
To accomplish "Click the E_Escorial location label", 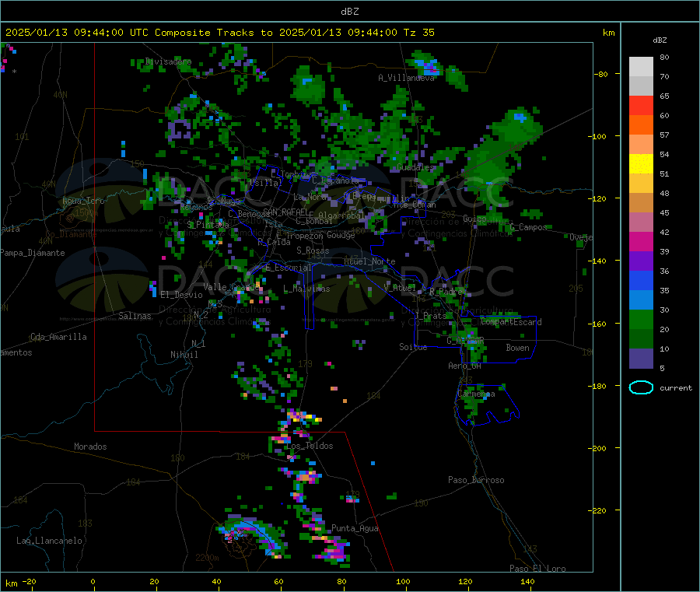I will point(289,268).
